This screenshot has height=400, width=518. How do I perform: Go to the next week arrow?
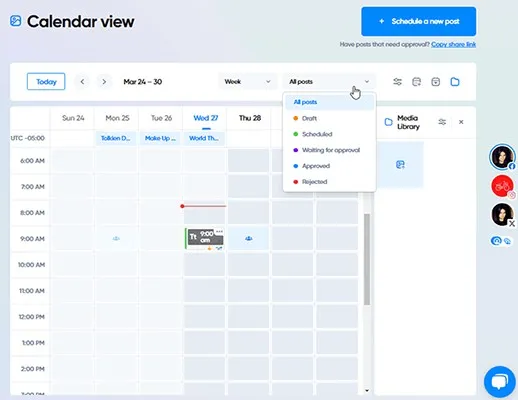tap(104, 82)
